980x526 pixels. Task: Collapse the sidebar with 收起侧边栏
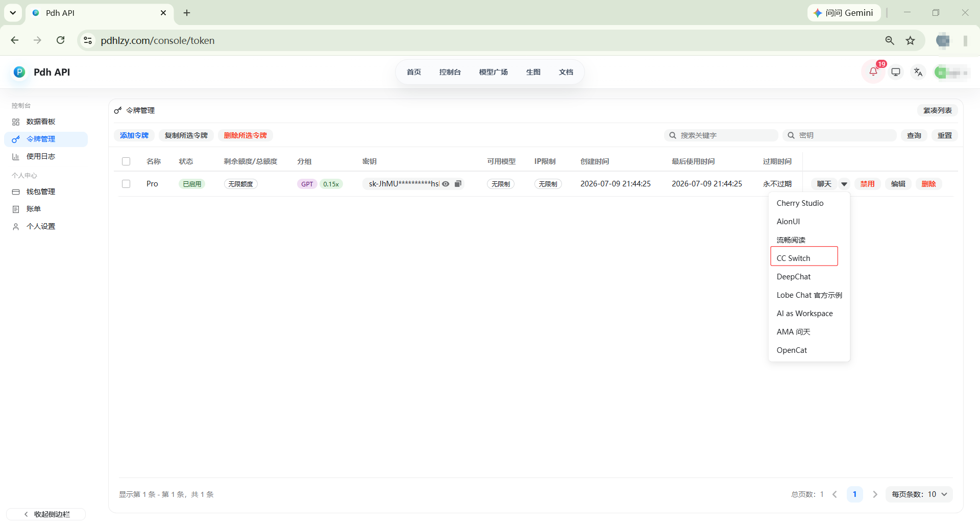point(46,514)
